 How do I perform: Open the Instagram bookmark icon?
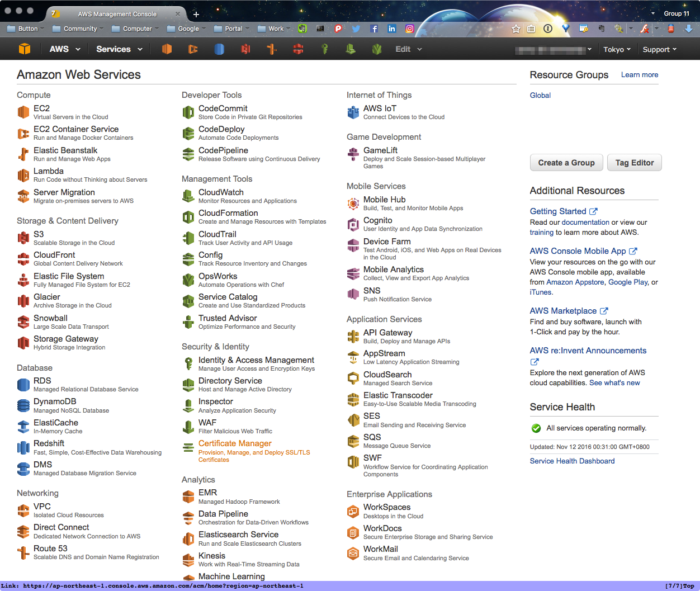click(410, 29)
